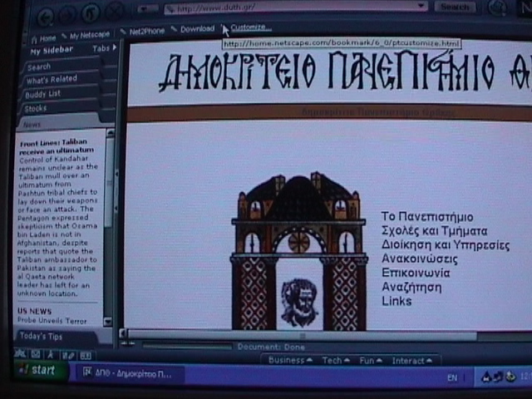Click the Customize... toolbar link

pos(251,27)
